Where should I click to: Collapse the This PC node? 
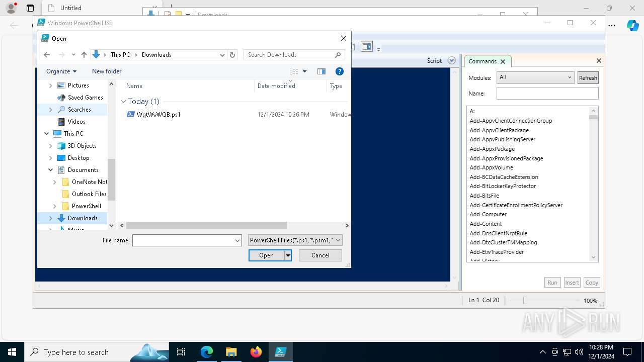pyautogui.click(x=47, y=134)
